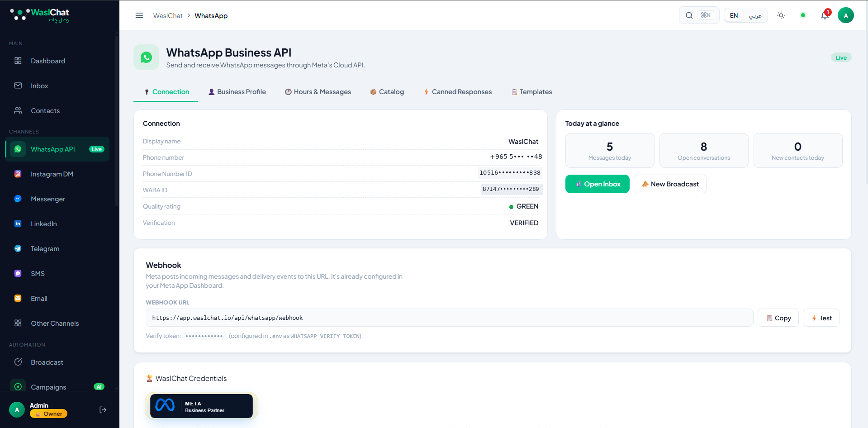Copy the webhook URL

pyautogui.click(x=778, y=318)
